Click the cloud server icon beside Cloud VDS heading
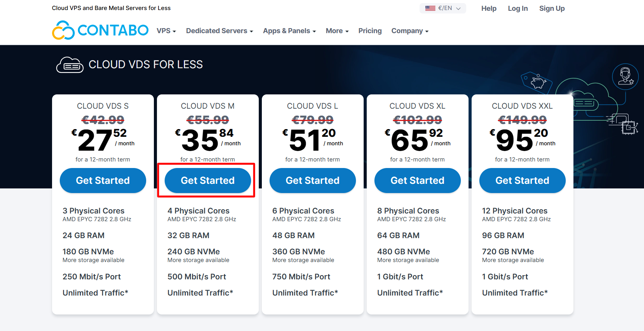Viewport: 644px width, 331px height. (70, 65)
